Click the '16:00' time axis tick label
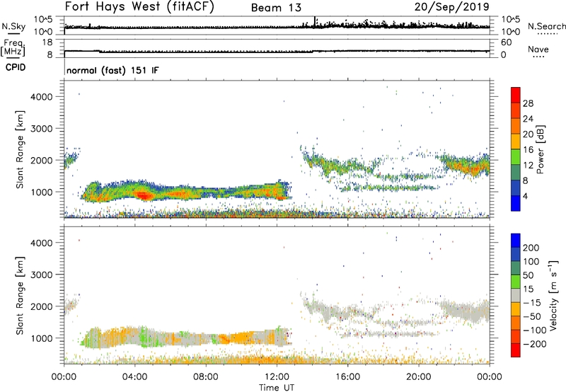 pos(347,377)
